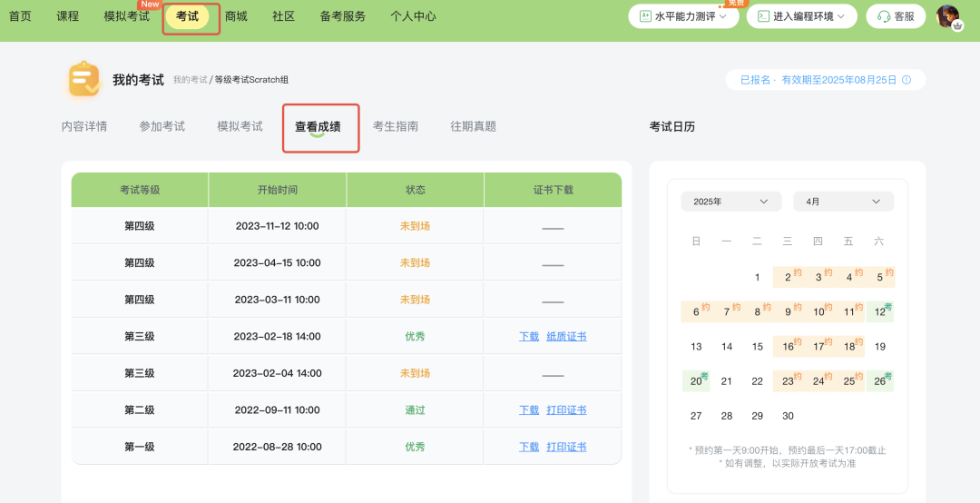This screenshot has height=503, width=980.
Task: Click the headset customer service icon
Action: point(884,16)
